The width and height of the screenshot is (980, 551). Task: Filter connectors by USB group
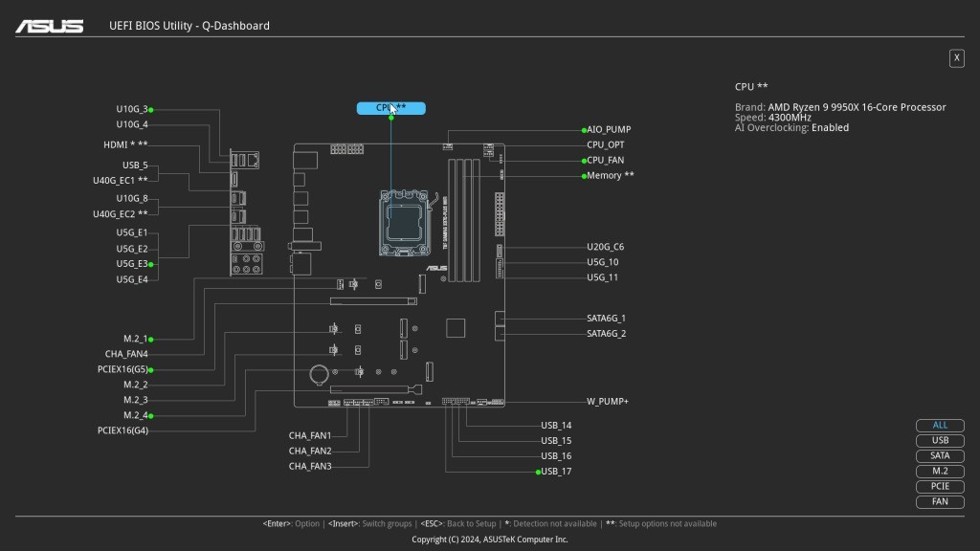click(x=940, y=441)
